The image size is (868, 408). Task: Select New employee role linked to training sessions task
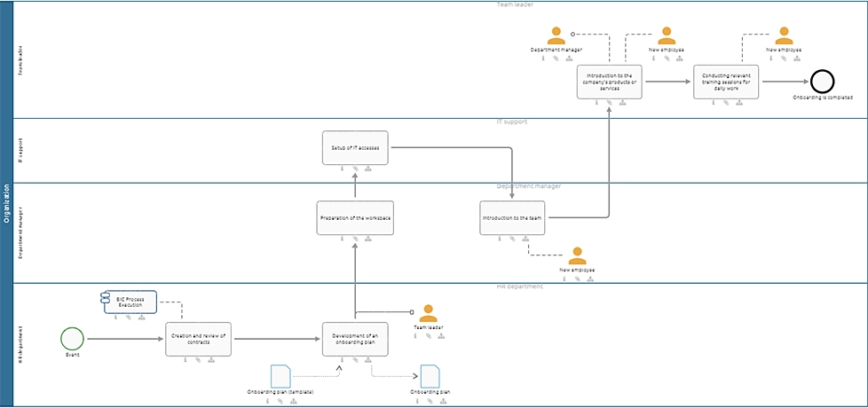[784, 35]
